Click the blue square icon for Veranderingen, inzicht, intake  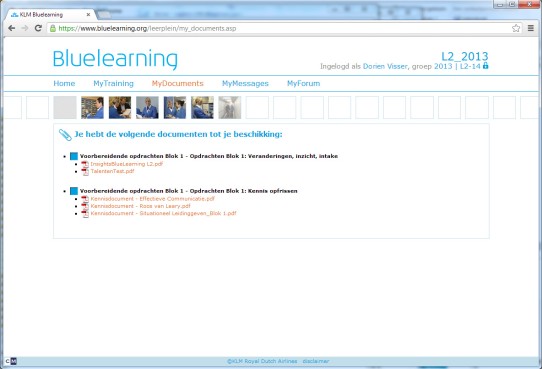74,156
